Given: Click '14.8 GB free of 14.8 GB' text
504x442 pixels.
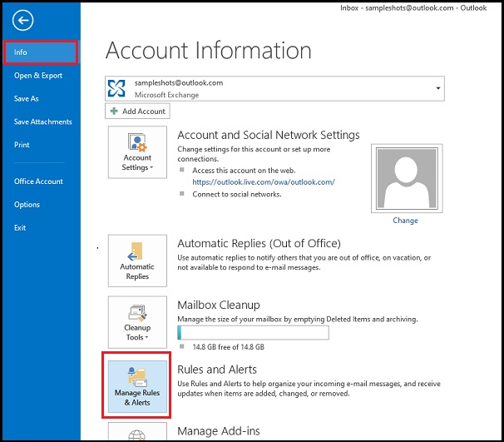Looking at the screenshot, I should [228, 347].
